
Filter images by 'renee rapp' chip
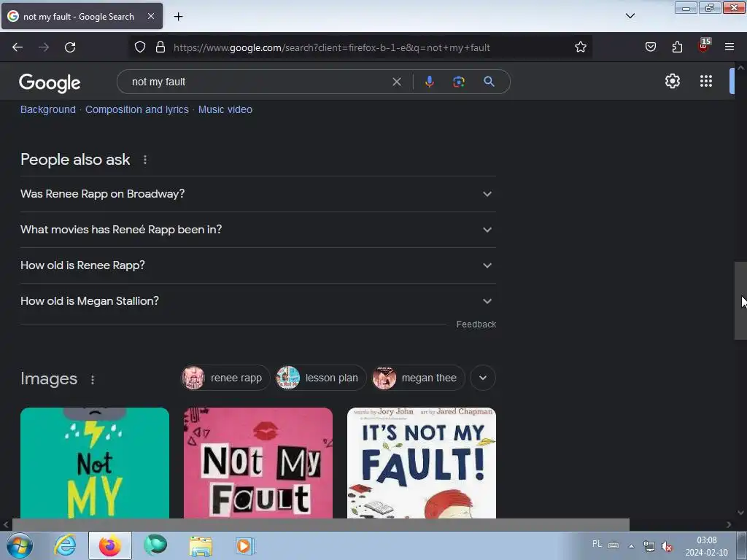(x=225, y=378)
